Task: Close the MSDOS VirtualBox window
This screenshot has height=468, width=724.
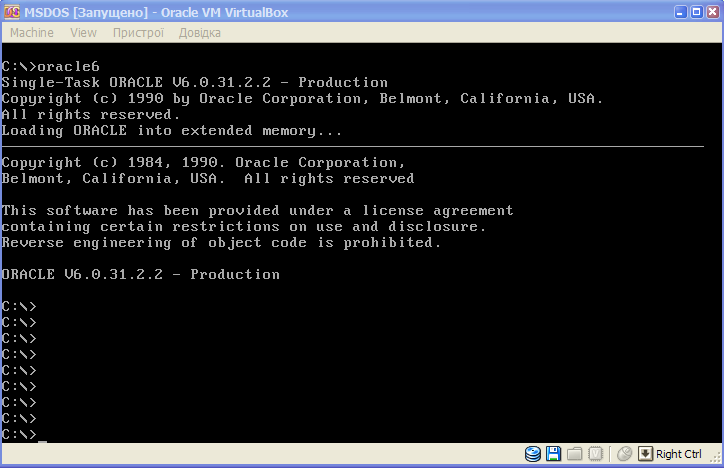Action: pos(713,12)
